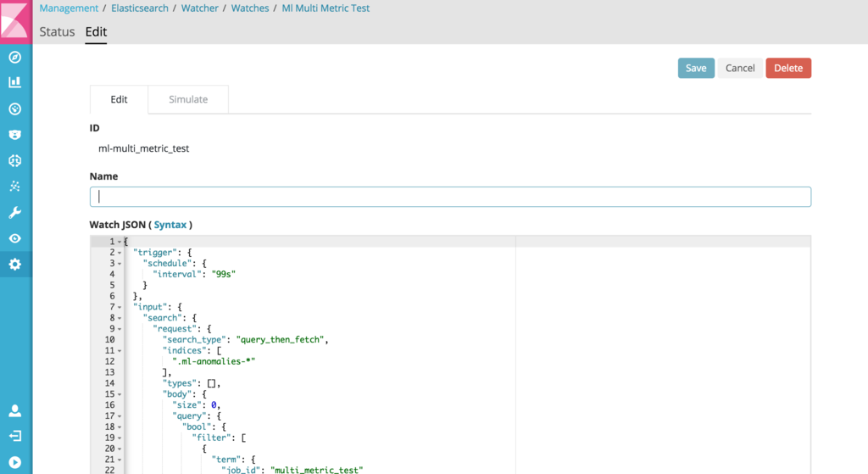Click "multi_metric_test" job_id value
Viewport: 868px width, 474px height.
click(x=317, y=470)
